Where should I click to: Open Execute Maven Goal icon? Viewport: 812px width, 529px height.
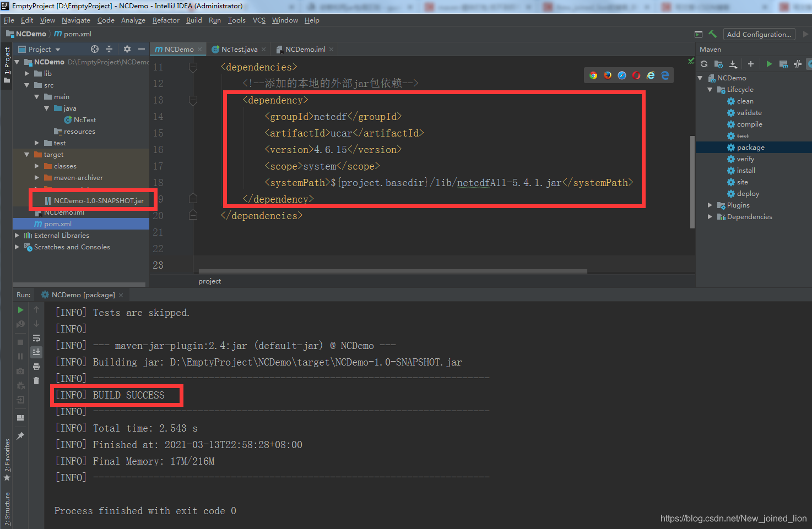coord(783,64)
